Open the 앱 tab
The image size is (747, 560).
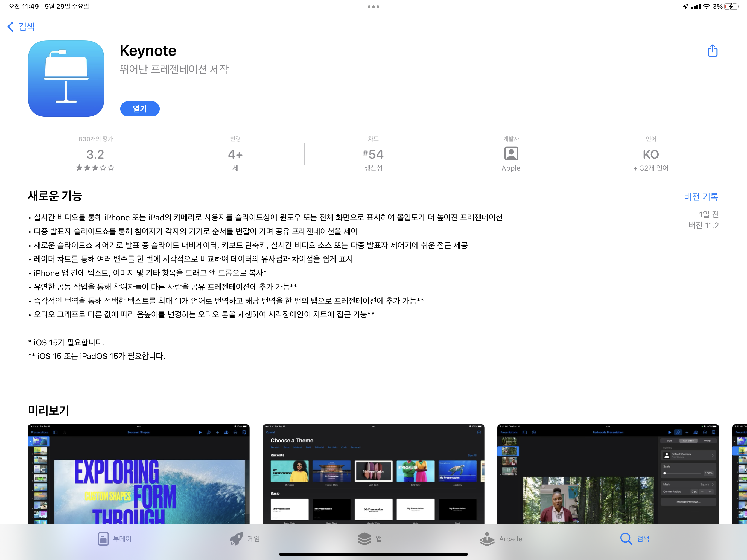(370, 538)
